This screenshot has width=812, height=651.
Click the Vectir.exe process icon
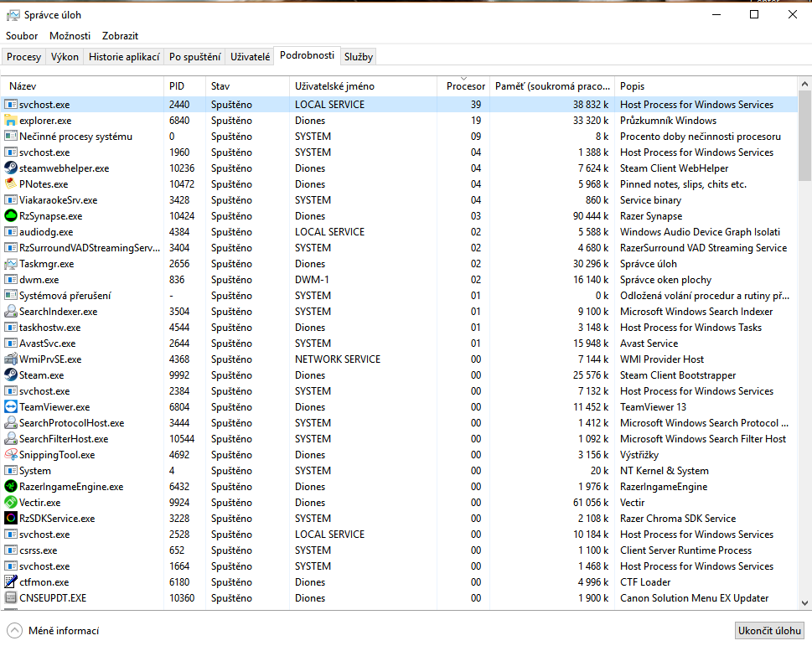[x=11, y=503]
